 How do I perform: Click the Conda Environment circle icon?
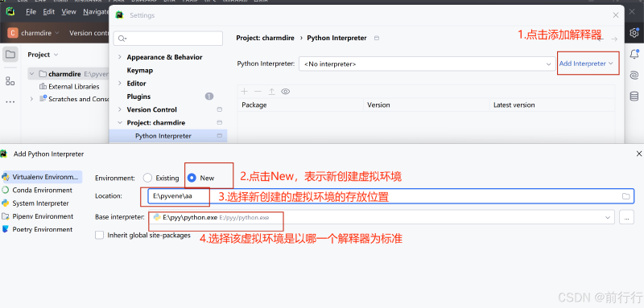click(6, 191)
